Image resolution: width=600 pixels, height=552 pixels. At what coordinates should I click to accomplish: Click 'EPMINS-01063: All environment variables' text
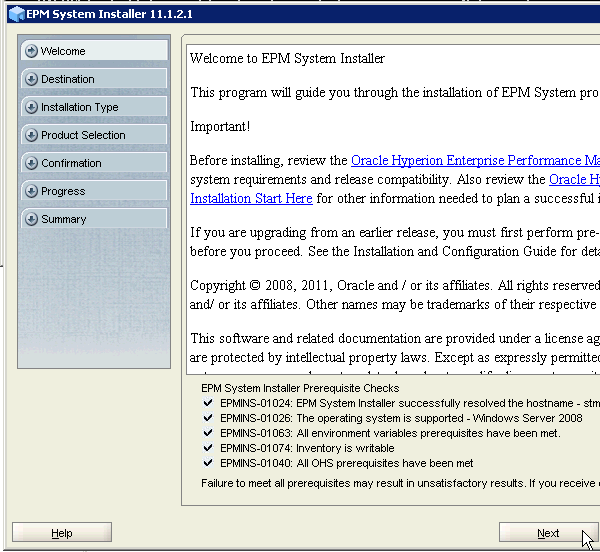(x=390, y=433)
